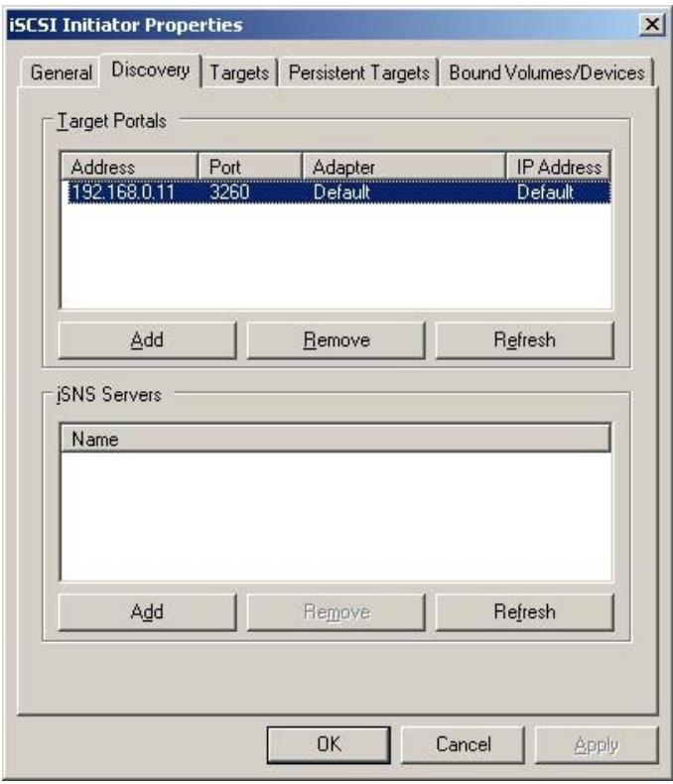
Task: Remove the selected target portal
Action: 336,340
